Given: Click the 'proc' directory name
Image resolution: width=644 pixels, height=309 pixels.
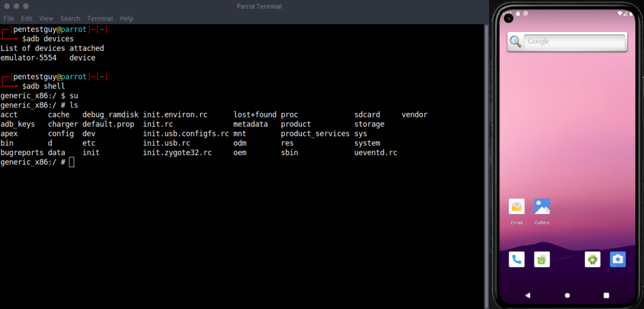Looking at the screenshot, I should coord(289,115).
